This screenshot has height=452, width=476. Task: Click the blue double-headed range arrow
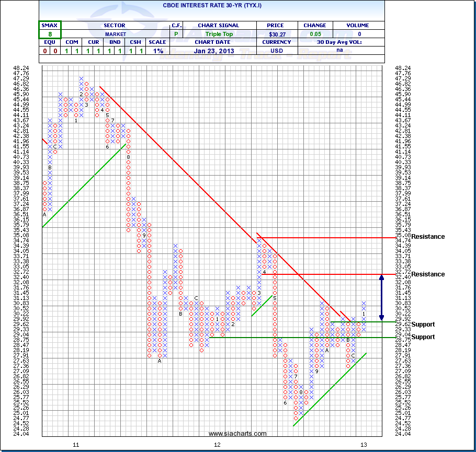tap(382, 298)
